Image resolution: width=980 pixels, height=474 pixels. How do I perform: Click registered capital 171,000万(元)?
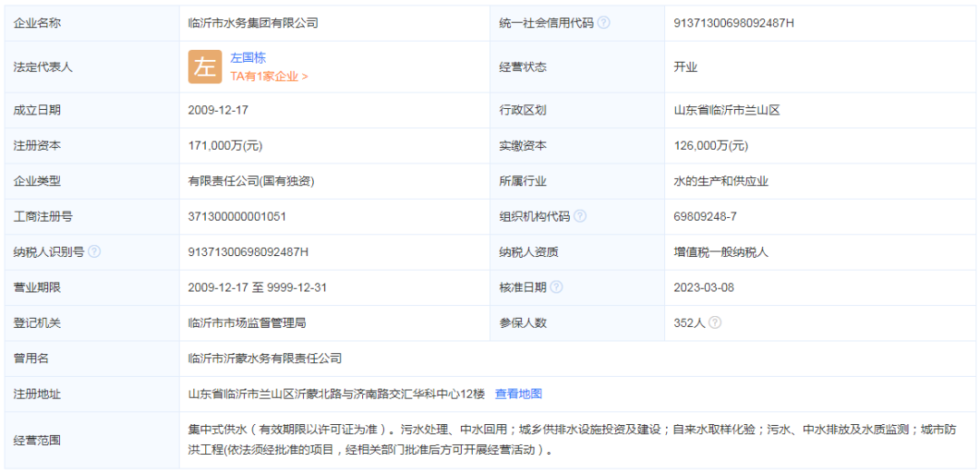tap(225, 145)
